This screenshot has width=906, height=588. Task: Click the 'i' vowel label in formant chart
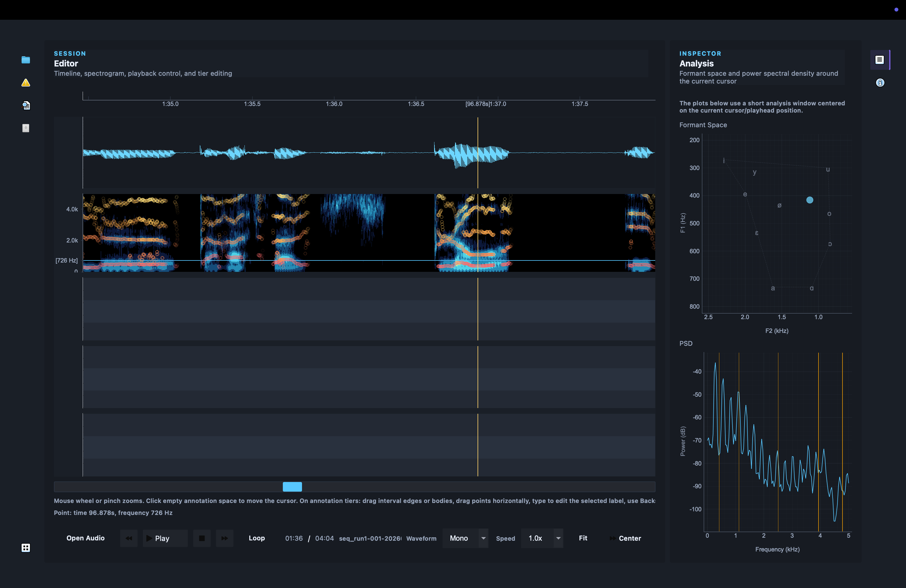(724, 161)
